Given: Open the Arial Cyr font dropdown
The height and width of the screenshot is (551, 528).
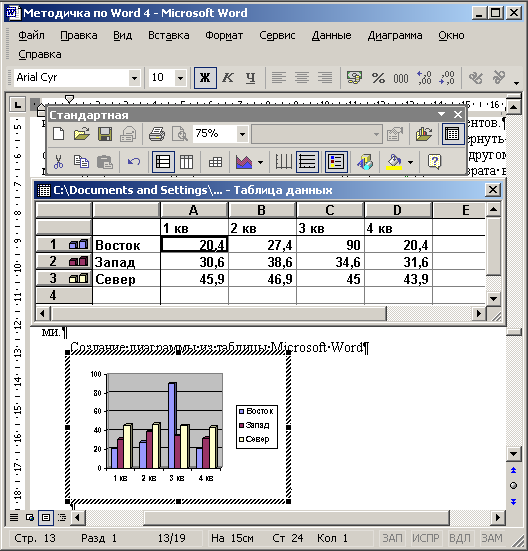Looking at the screenshot, I should pos(134,78).
